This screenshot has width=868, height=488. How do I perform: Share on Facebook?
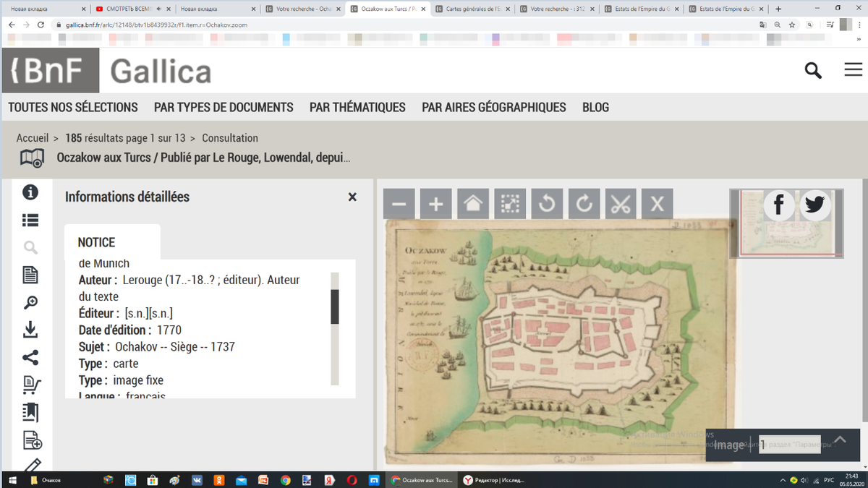779,205
